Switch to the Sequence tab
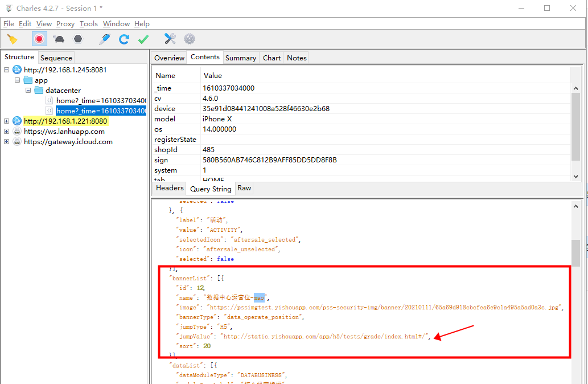This screenshot has height=384, width=588. coord(56,58)
